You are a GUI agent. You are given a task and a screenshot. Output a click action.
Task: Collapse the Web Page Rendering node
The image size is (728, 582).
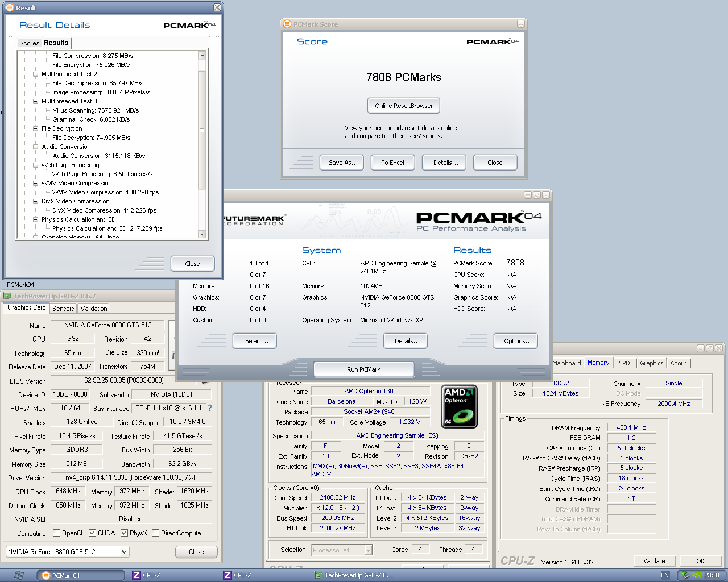pos(35,165)
